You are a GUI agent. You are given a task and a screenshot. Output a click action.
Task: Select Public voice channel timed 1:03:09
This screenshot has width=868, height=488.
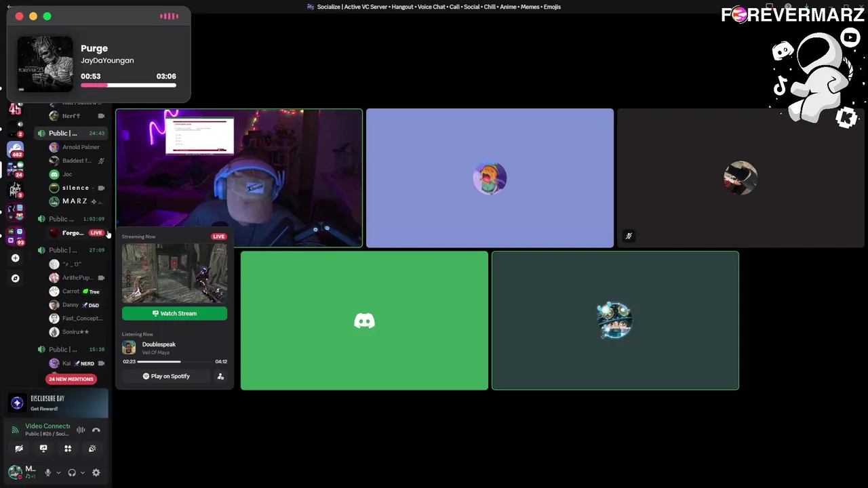(71, 219)
